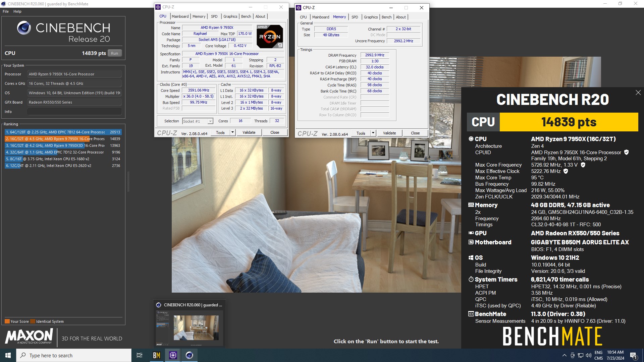This screenshot has height=362, width=644.
Task: Close the BenchMate result overlay
Action: tap(638, 93)
